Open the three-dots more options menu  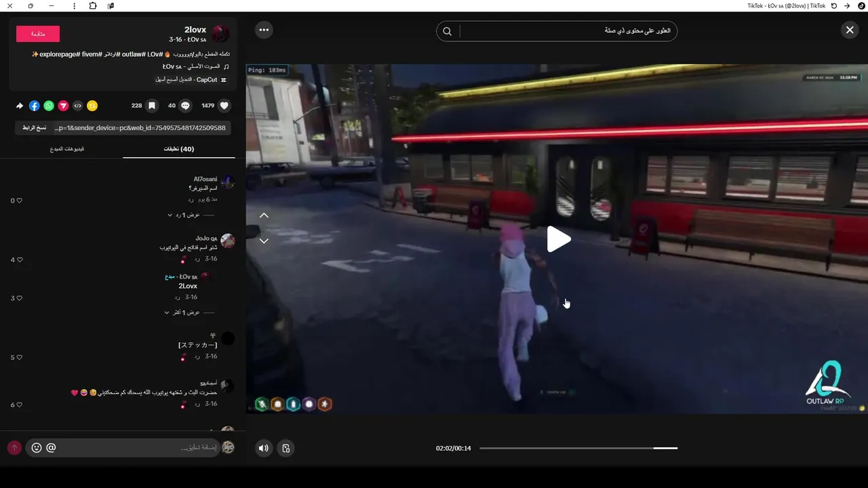point(264,30)
